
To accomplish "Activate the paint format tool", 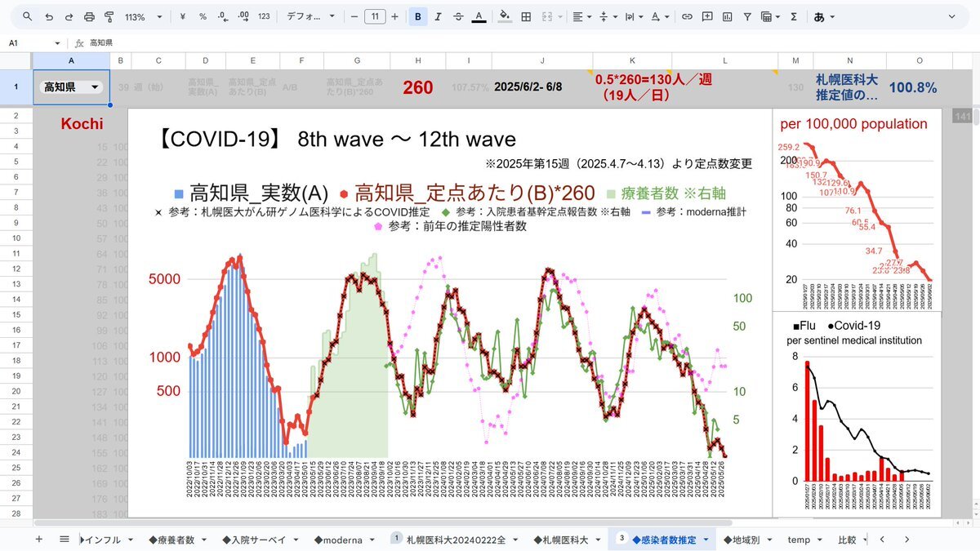I will pyautogui.click(x=109, y=16).
